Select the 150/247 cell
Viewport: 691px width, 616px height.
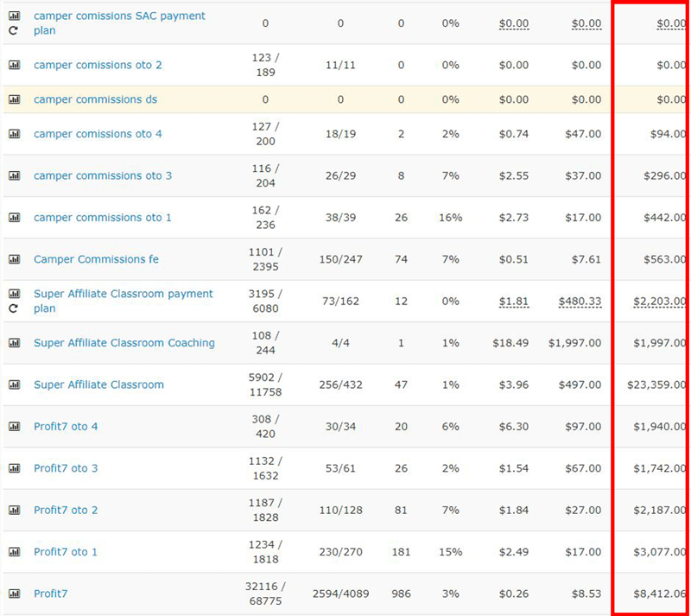click(x=340, y=259)
